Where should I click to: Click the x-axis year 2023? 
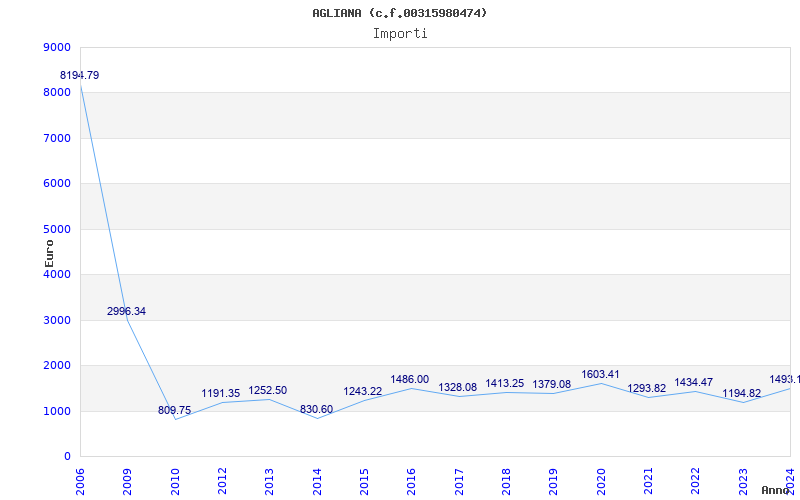[x=743, y=481]
